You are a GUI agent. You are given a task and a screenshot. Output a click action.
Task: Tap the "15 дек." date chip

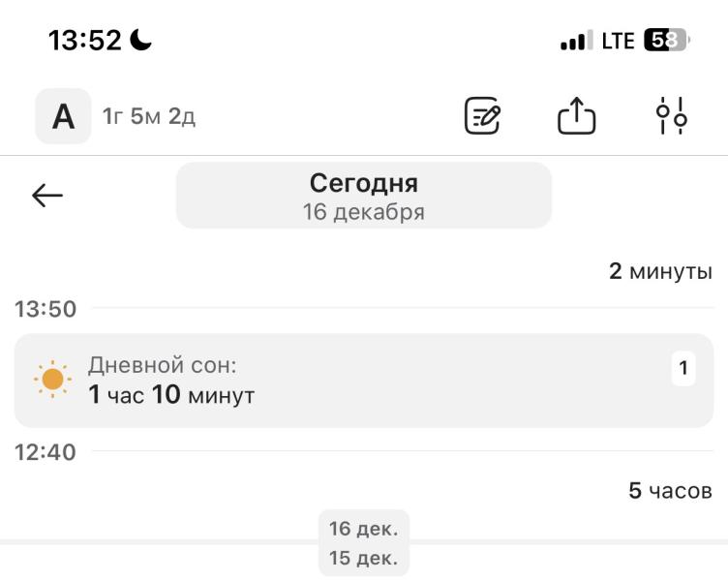coord(363,559)
